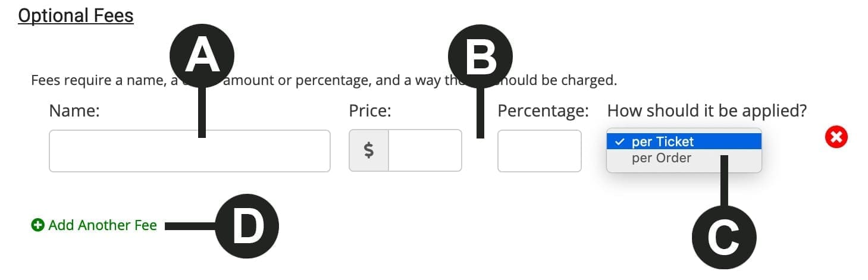The image size is (868, 280).
Task: Click the Percentage input field
Action: coord(539,151)
